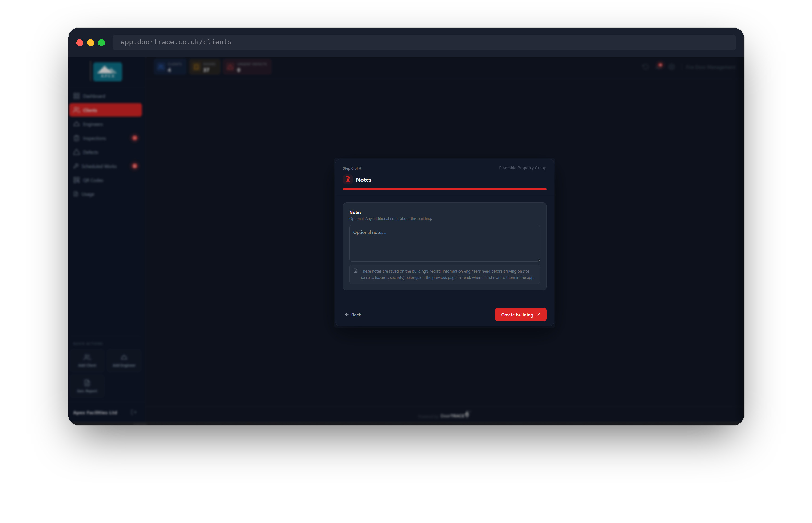Image resolution: width=812 pixels, height=523 pixels.
Task: Click the browser address bar showing app.doortrace.co.uk/clients
Action: pos(424,42)
